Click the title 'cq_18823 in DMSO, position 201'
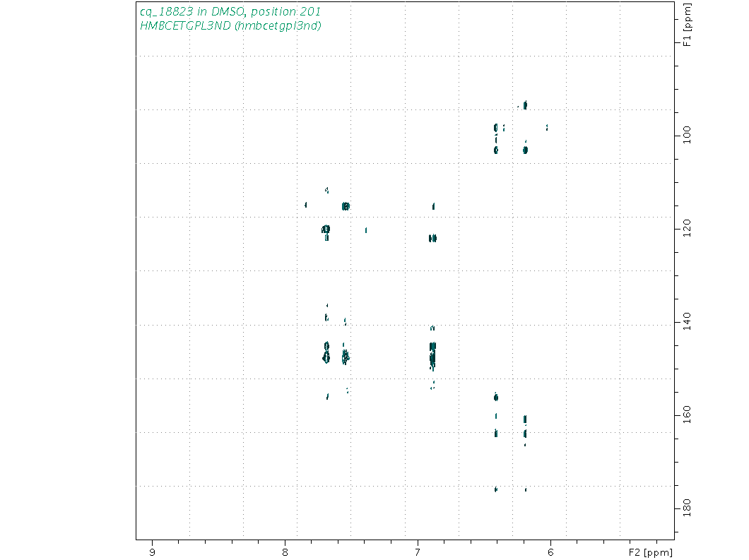Screen dimensions: 749x560 pyautogui.click(x=230, y=11)
